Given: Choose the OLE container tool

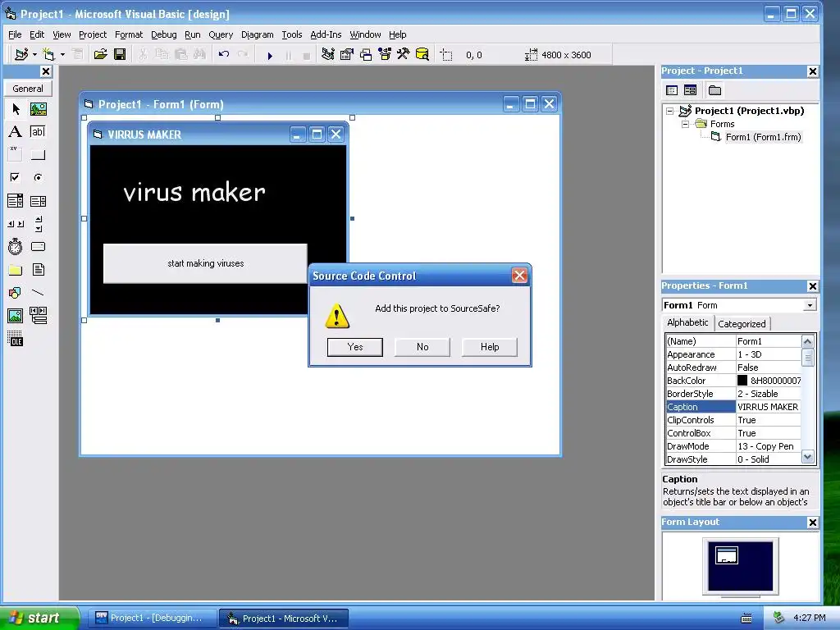Looking at the screenshot, I should click(x=16, y=339).
